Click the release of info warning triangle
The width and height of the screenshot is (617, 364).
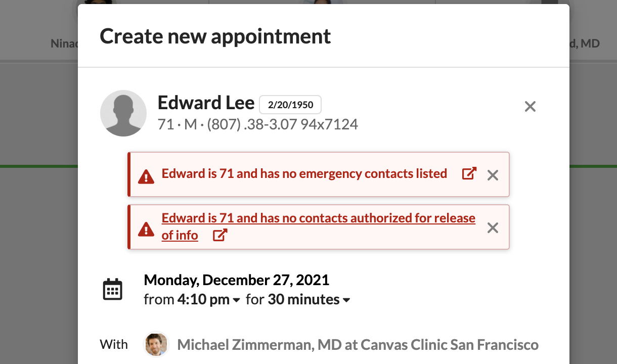(146, 229)
